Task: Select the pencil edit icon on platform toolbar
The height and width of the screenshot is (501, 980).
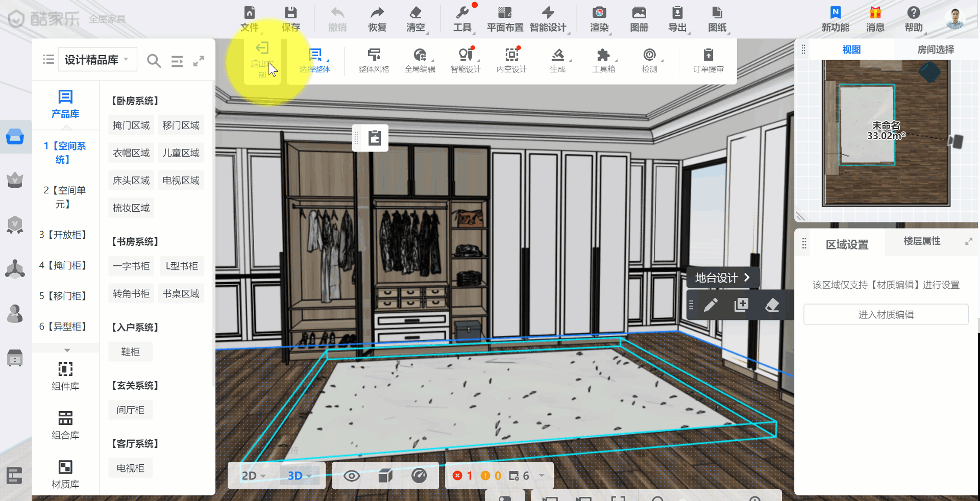Action: tap(710, 305)
